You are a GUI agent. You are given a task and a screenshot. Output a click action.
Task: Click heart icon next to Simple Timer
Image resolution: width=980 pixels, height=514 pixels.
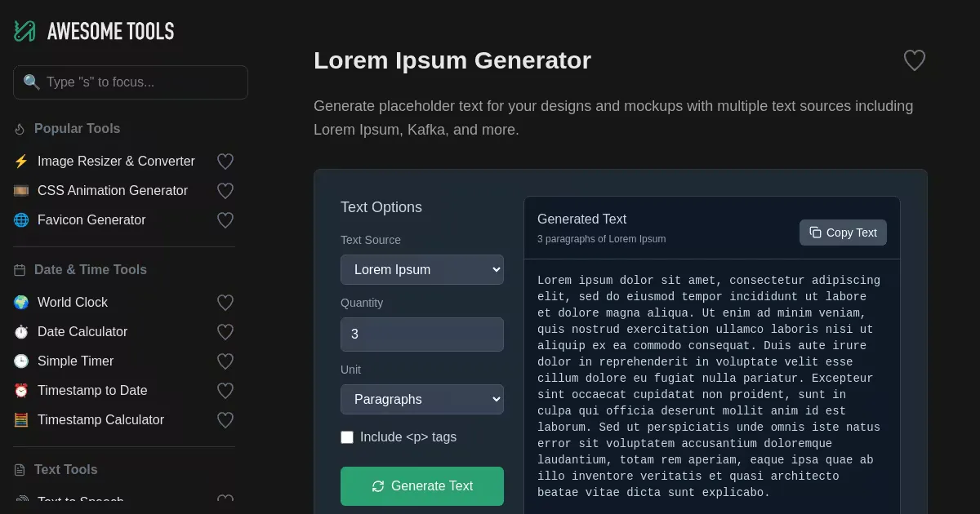coord(225,361)
